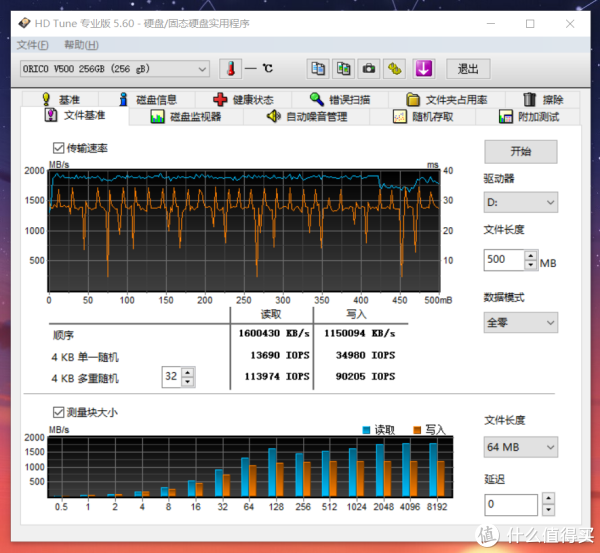Click the blue 读取 legend swatch
This screenshot has height=553, width=600.
coord(366,430)
